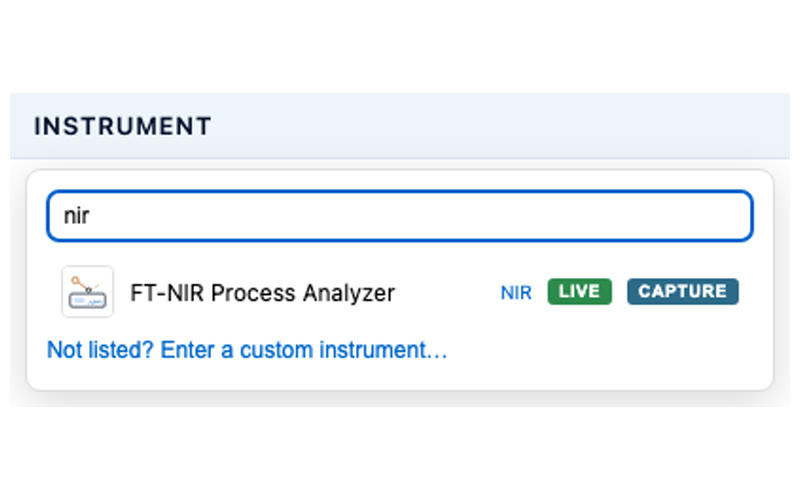Click the word 'Analyzer' in the result
Screen dimensions: 800x500
pos(349,293)
